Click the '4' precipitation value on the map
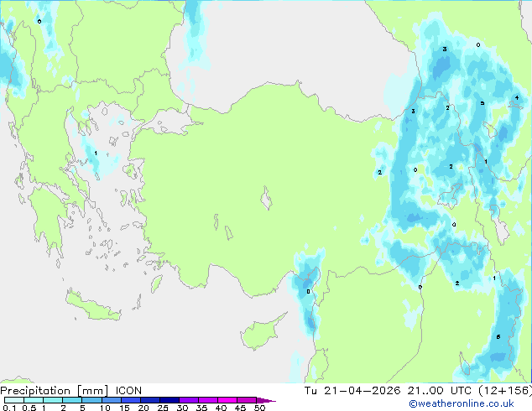Image resolution: width=532 pixels, height=411 pixels. (x=517, y=97)
